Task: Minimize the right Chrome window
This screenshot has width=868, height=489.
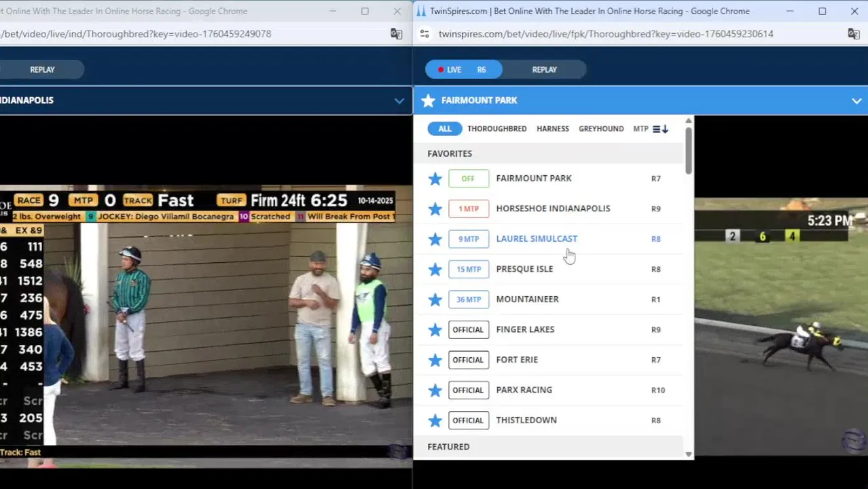Action: (x=790, y=11)
